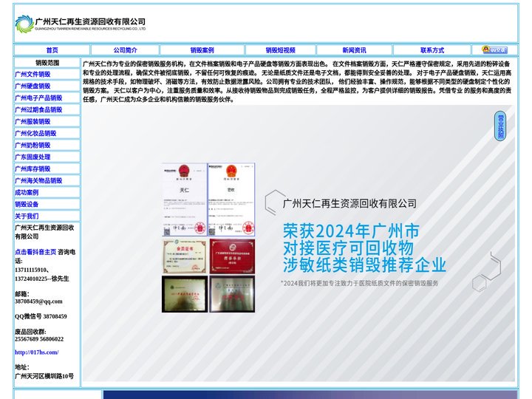Open the 广州文件销毁 link
Viewport: 532px width, 399px height.
point(33,75)
